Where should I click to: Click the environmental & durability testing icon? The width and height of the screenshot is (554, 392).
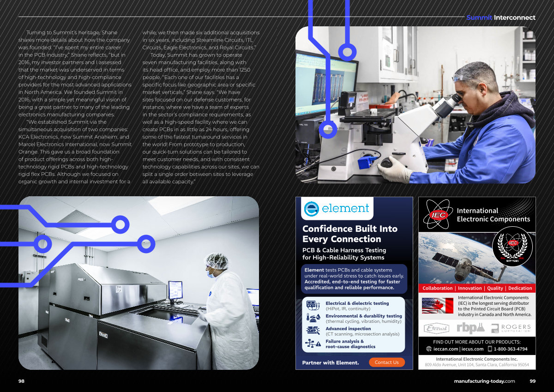click(x=313, y=318)
